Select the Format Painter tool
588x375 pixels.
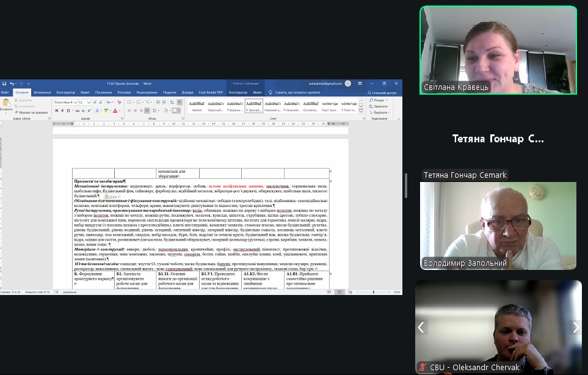[x=32, y=112]
